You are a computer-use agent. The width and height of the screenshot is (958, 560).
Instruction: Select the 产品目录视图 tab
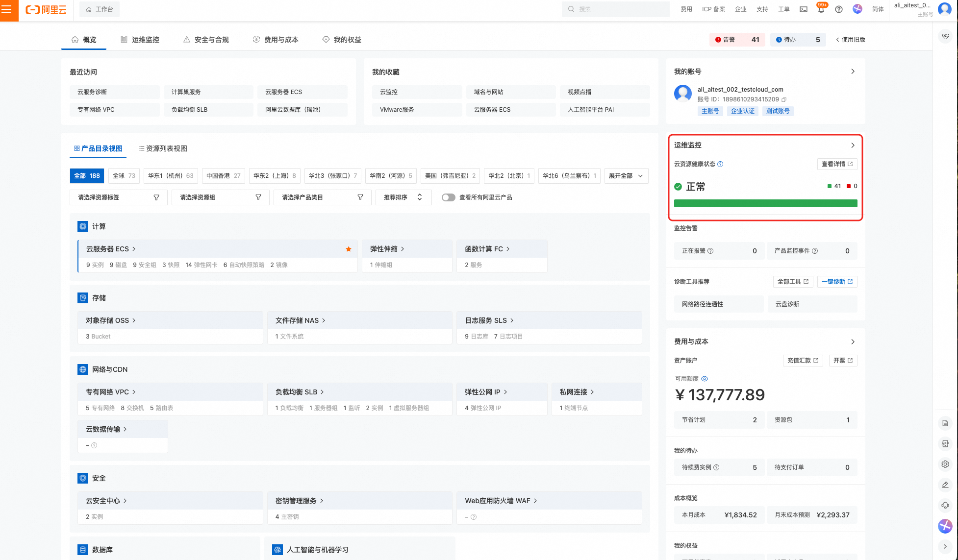[x=98, y=148]
